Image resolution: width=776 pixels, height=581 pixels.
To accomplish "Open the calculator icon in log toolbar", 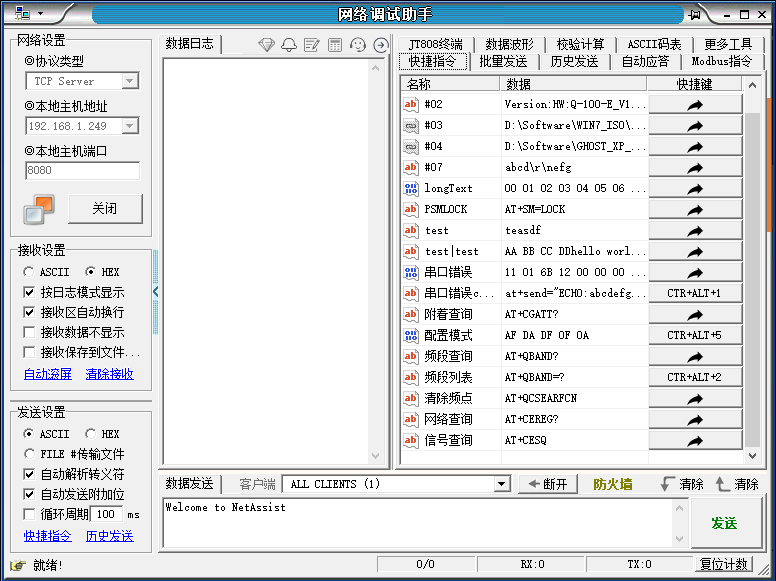I will pos(335,45).
